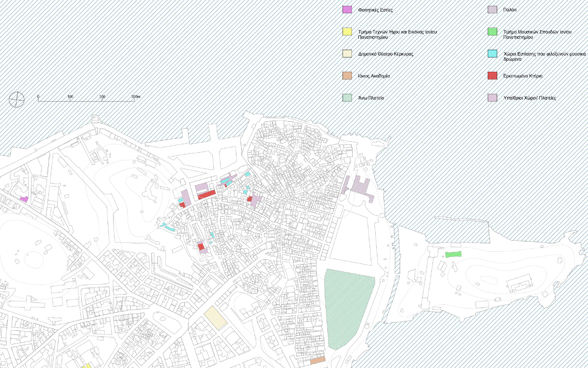
Task: Click the '300m' mark on the scale bar
Action: 136,97
